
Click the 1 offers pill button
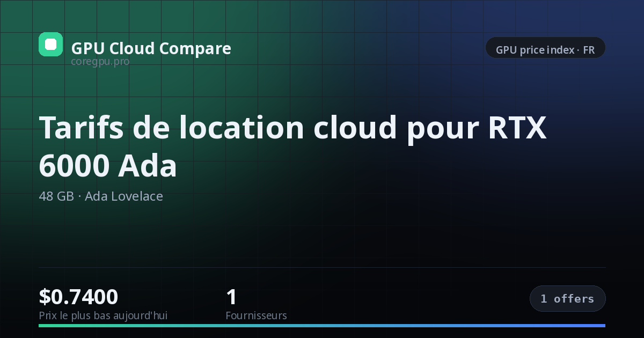click(567, 299)
